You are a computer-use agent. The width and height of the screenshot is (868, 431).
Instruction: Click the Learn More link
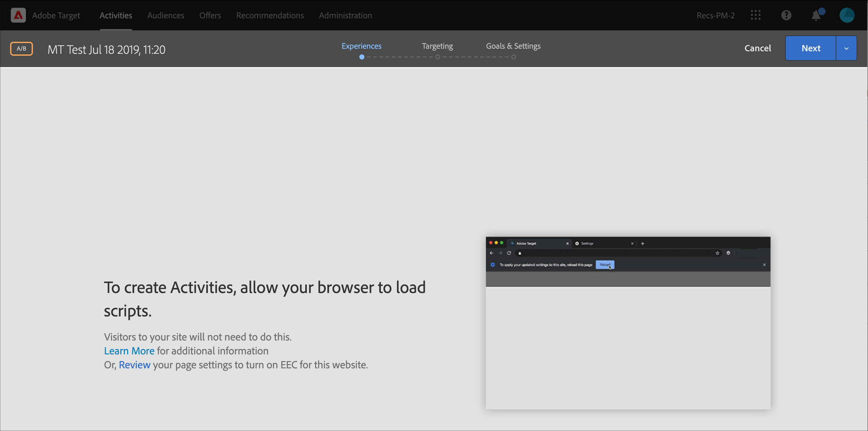click(x=129, y=351)
